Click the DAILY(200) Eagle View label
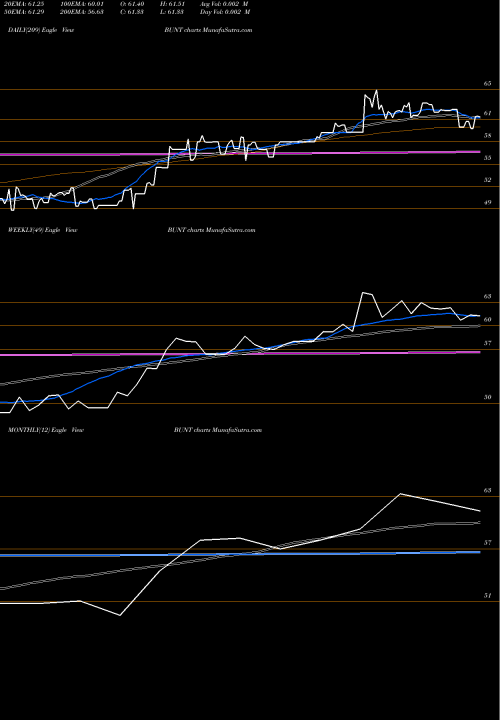Screen dimensions: 500x720 (41, 30)
